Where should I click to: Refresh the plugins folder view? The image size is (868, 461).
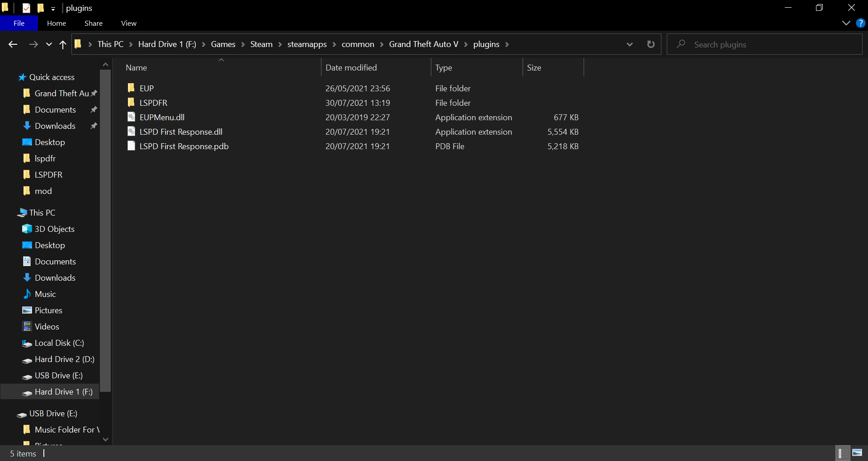click(651, 44)
